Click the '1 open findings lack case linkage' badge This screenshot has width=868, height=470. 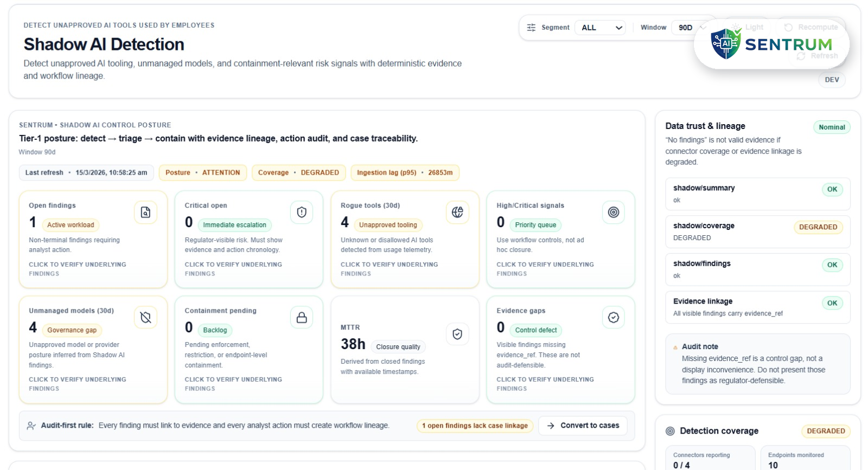[x=475, y=426]
